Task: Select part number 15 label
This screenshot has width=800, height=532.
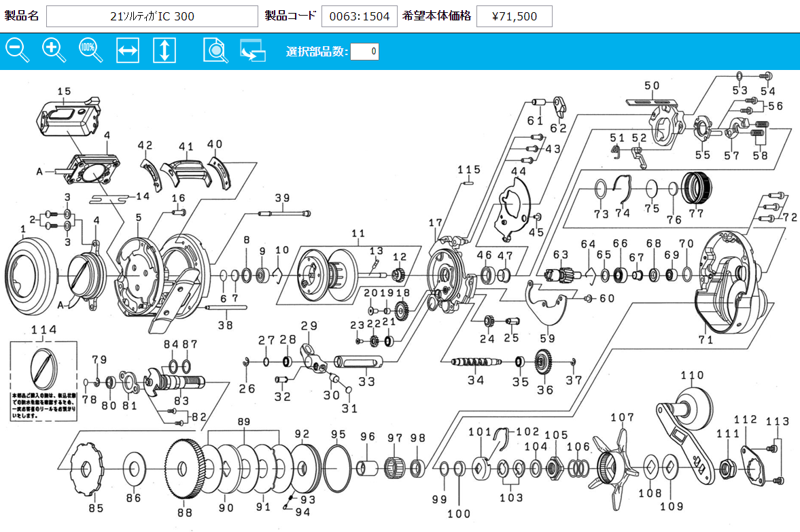Action: coord(64,91)
